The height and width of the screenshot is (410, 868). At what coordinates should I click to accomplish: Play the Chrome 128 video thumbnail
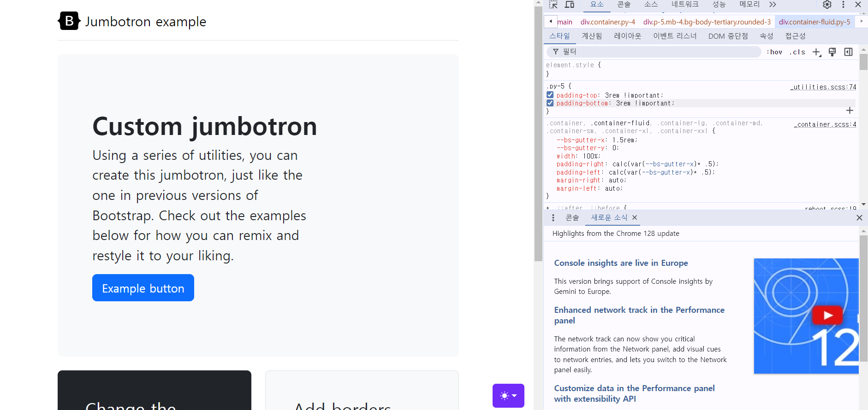[827, 315]
